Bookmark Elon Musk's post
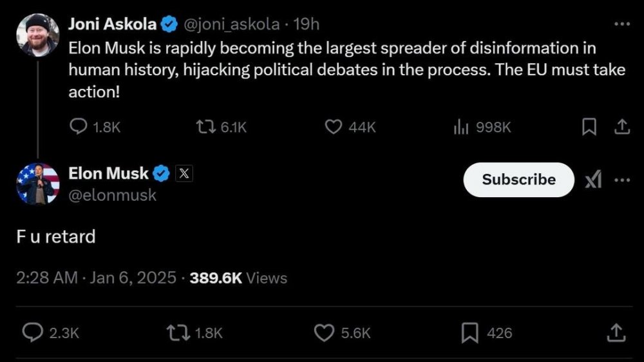644x362 pixels. tap(470, 332)
